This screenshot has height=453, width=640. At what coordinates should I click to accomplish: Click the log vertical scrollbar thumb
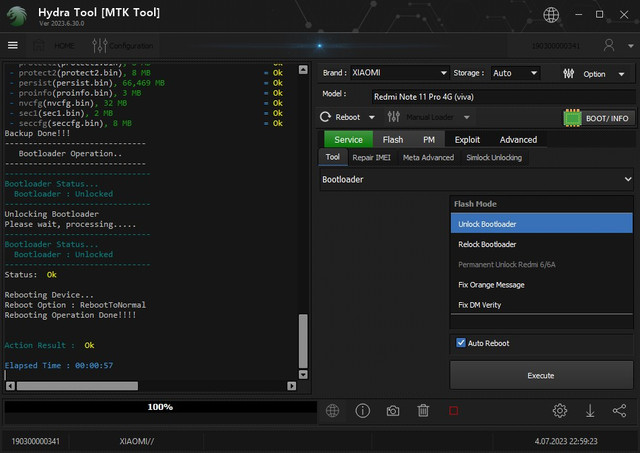pos(303,341)
